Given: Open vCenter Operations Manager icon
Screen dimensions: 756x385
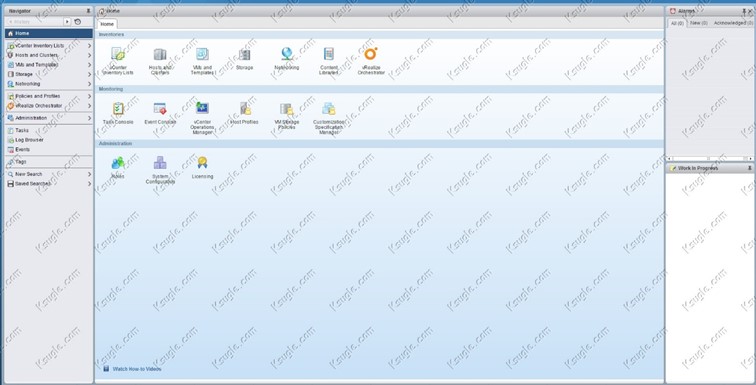Looking at the screenshot, I should tap(202, 108).
